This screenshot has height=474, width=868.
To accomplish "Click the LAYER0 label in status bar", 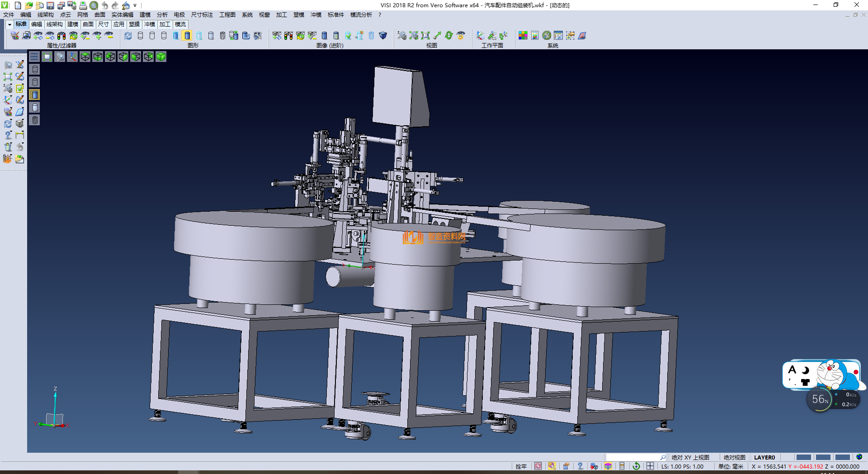I will [764, 457].
